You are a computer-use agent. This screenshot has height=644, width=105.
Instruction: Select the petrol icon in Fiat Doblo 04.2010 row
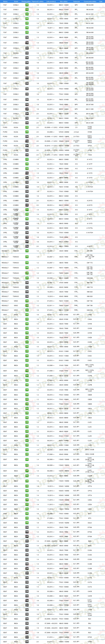27,23
